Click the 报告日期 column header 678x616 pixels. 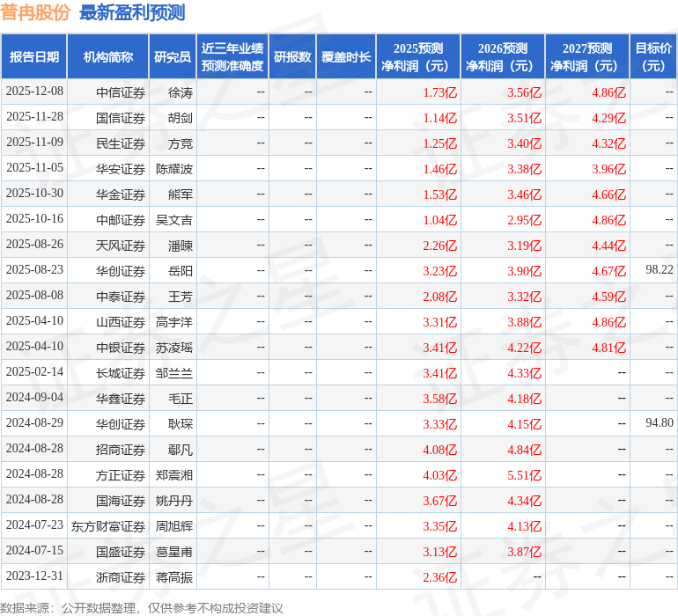[x=34, y=56]
